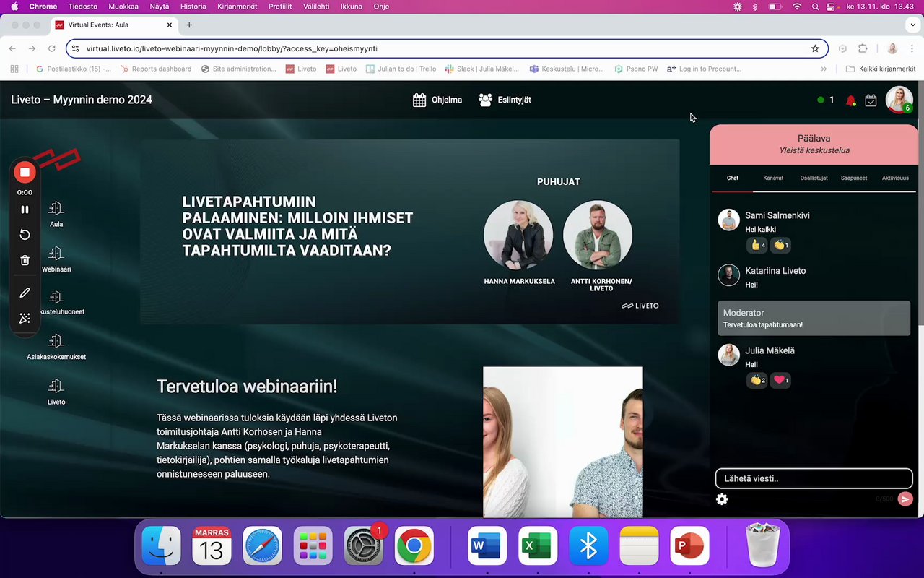Open chat settings gear icon

click(x=722, y=499)
